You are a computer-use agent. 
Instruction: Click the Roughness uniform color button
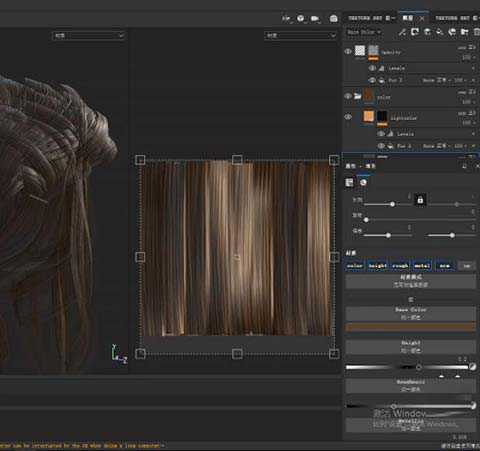pyautogui.click(x=411, y=386)
